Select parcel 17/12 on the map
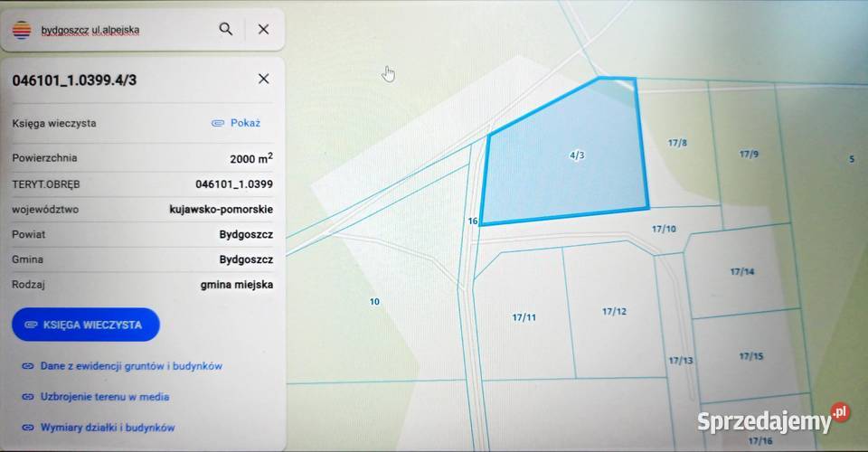The image size is (868, 452). (614, 312)
